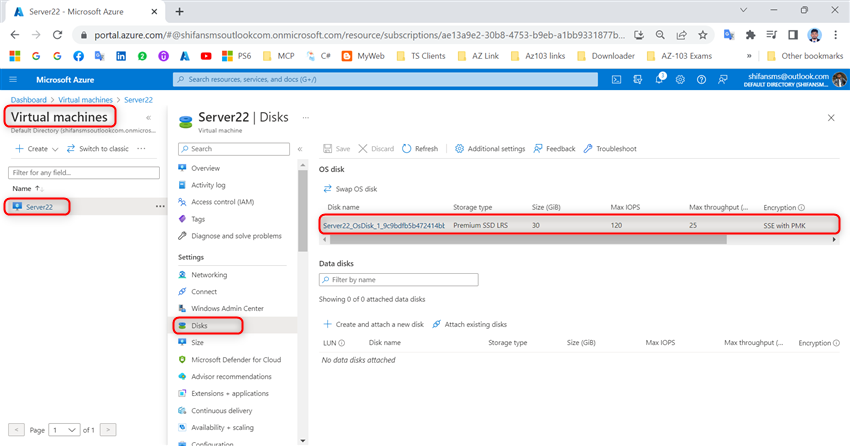
Task: Open the notifications bell
Action: pos(659,79)
